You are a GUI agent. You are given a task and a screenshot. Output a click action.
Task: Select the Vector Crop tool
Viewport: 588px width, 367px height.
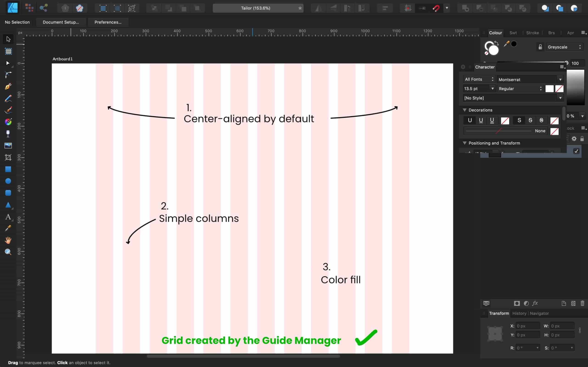(x=8, y=157)
